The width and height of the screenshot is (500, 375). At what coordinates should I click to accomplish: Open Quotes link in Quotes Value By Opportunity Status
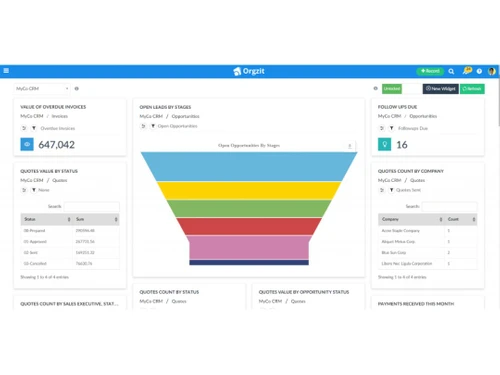point(298,301)
